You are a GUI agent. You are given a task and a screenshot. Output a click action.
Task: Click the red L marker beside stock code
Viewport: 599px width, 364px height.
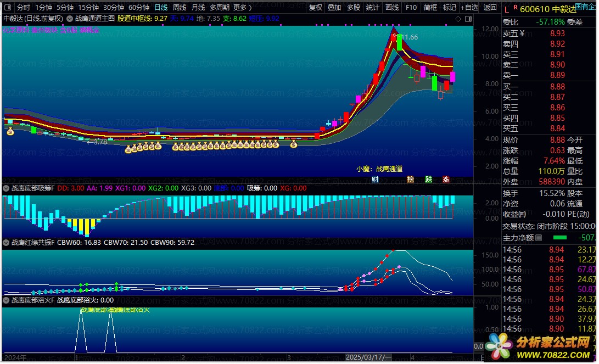tap(507, 10)
